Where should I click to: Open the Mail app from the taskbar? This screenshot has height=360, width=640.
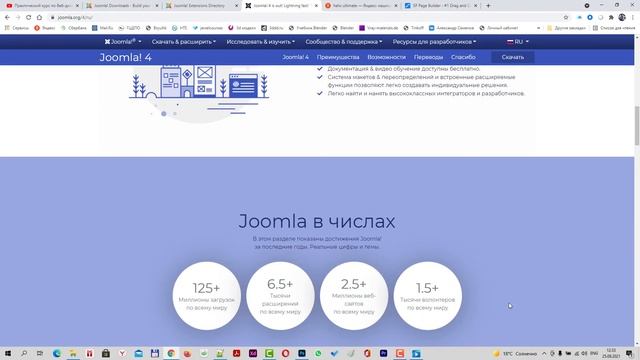click(138, 353)
